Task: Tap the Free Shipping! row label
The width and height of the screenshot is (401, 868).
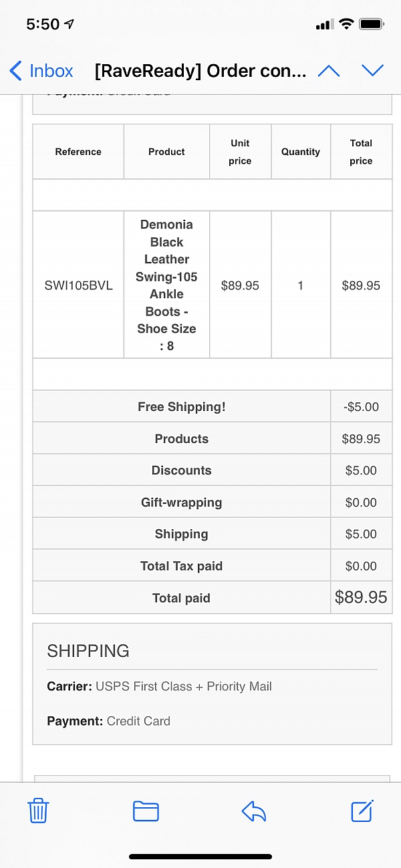Action: pyautogui.click(x=182, y=407)
